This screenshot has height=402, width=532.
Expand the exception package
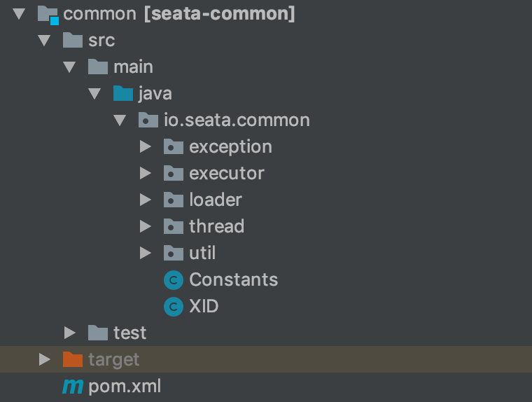[x=146, y=147]
